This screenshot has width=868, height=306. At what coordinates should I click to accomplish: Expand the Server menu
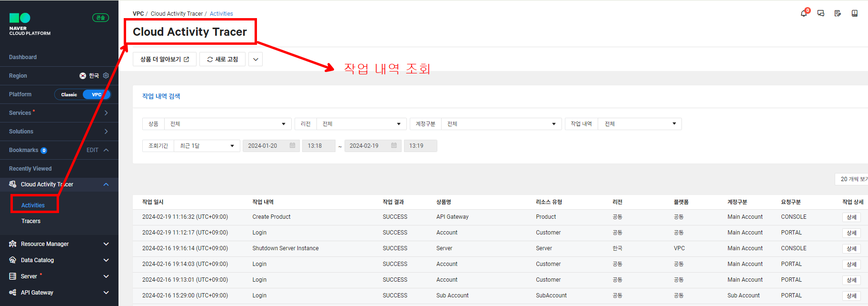[106, 276]
